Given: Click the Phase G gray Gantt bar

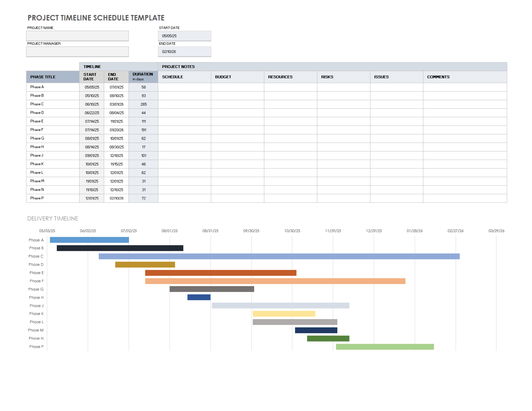Looking at the screenshot, I should [212, 289].
